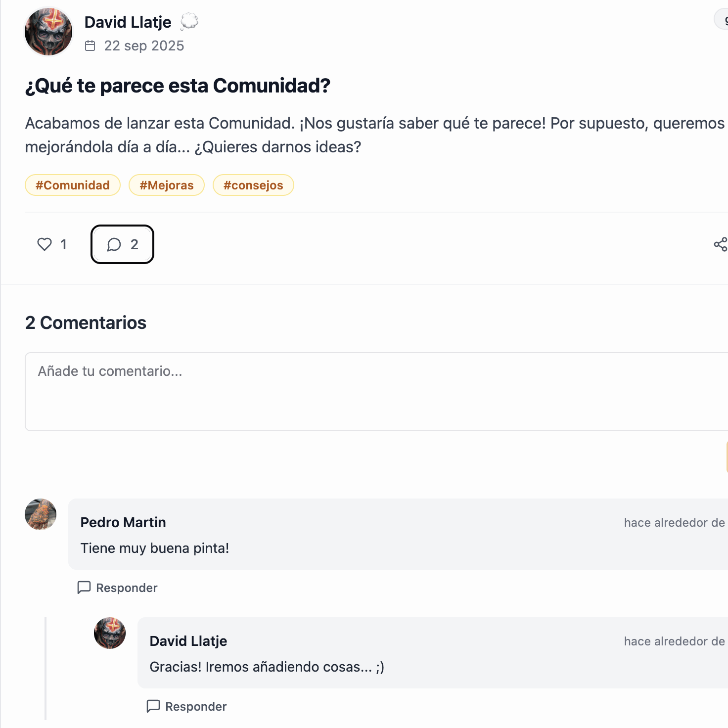Open the #Mejoras tag
This screenshot has width=728, height=728.
point(167,185)
